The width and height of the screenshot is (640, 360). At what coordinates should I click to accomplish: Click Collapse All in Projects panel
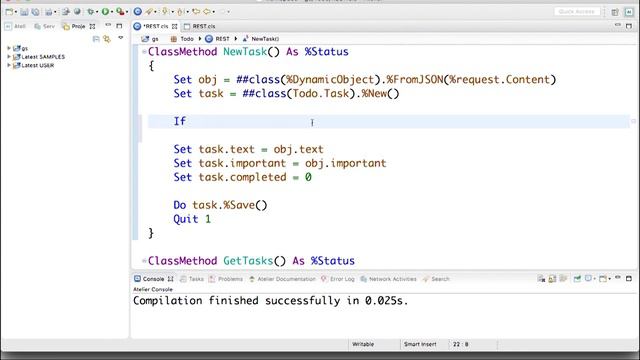pyautogui.click(x=96, y=39)
